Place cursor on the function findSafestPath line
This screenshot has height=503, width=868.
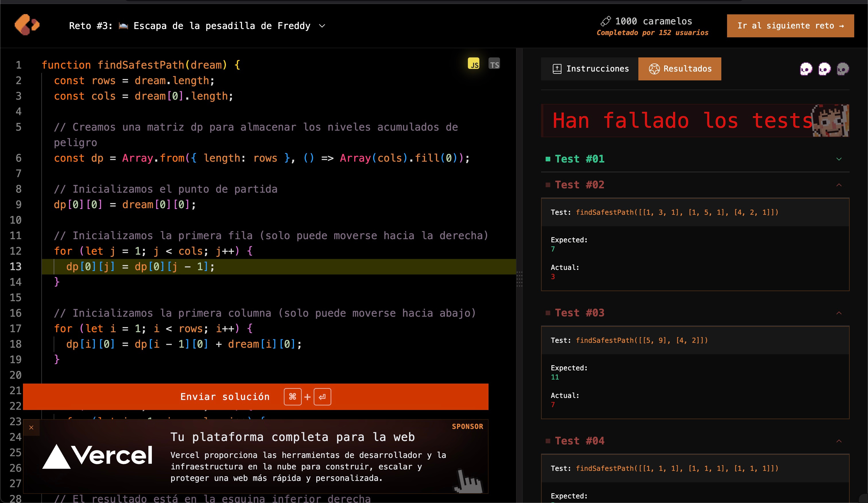pyautogui.click(x=141, y=65)
